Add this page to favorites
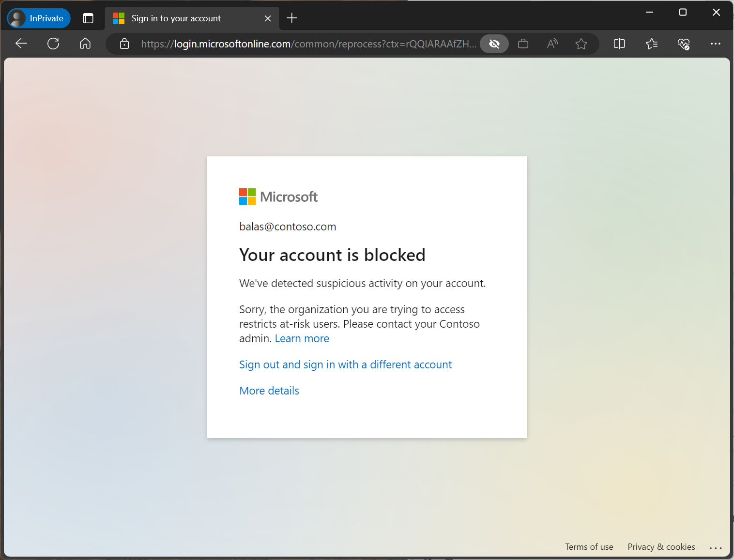The width and height of the screenshot is (734, 560). [581, 44]
